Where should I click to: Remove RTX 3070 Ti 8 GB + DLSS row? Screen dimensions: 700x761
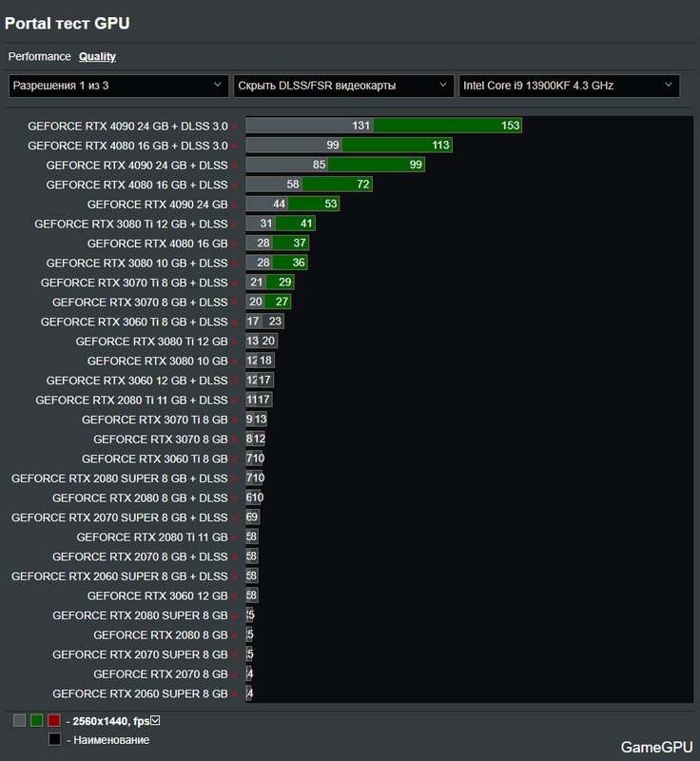pyautogui.click(x=235, y=283)
